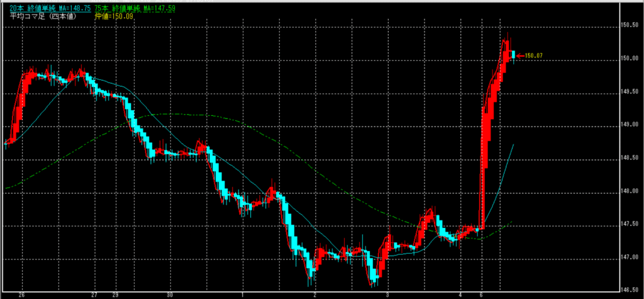Click date marker 1 on time axis
Image resolution: width=644 pixels, height=299 pixels.
pos(243,295)
